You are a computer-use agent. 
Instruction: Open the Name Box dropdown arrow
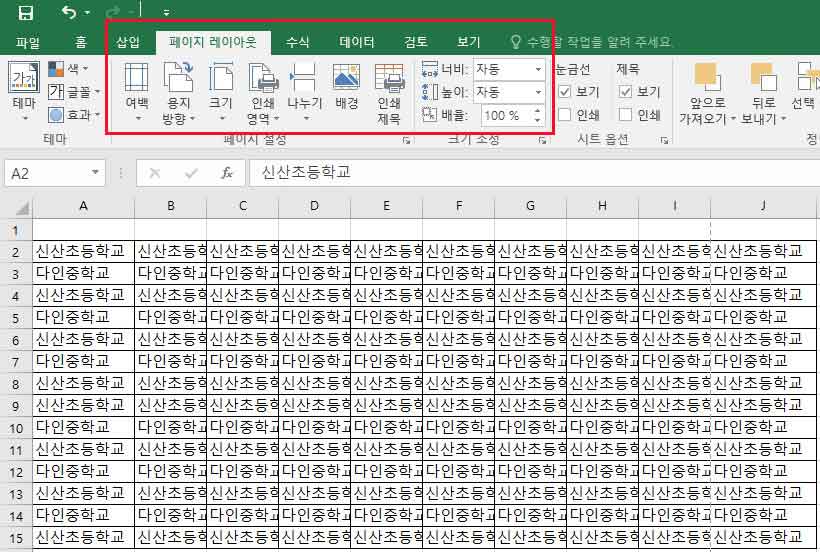click(95, 172)
